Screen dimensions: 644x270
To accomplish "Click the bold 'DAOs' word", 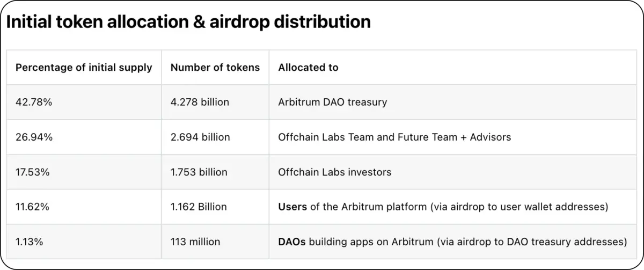I will tap(292, 242).
